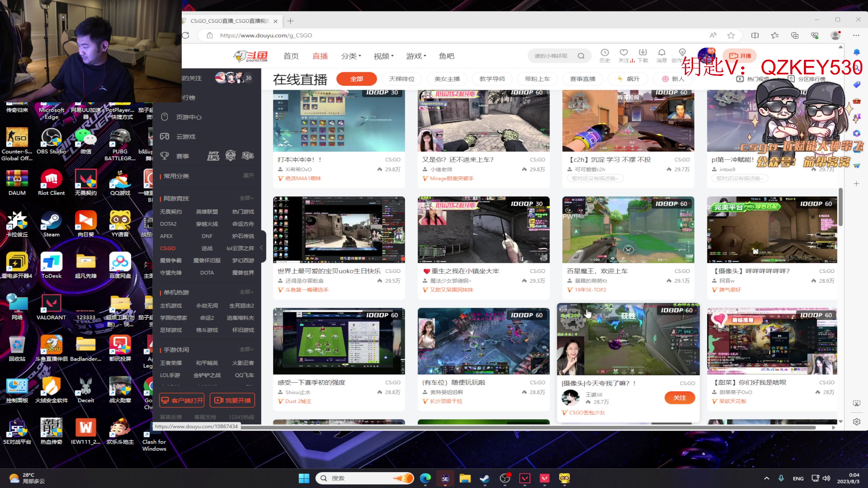Open 回收站 recycle bin icon
The width and height of the screenshot is (868, 488).
coord(17,348)
